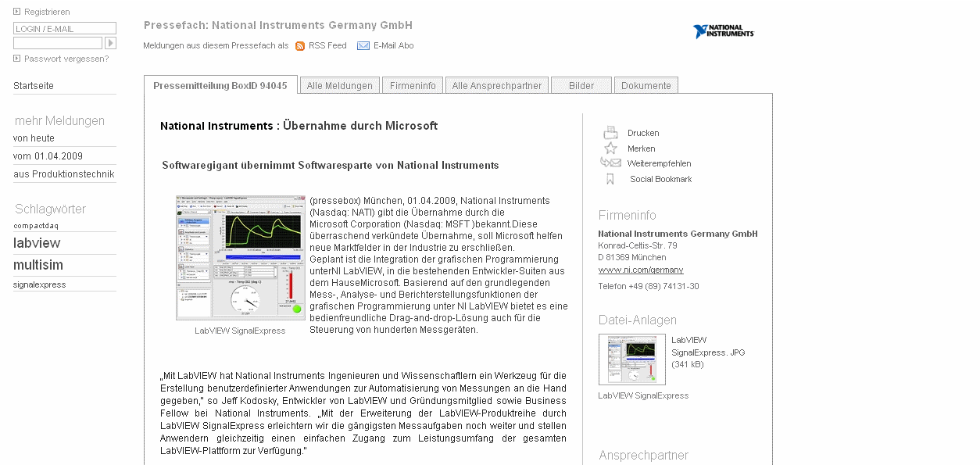Click the LOGIN / E-MAIL input field
Viewport: 980px width, 465px height.
tap(65, 29)
